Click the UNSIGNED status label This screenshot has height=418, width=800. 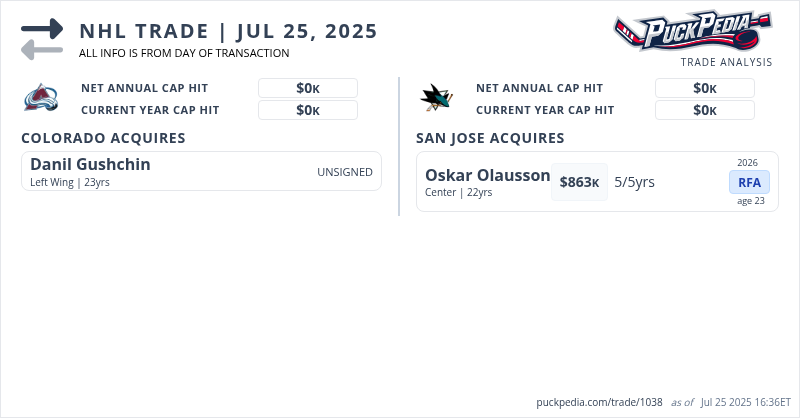(345, 172)
